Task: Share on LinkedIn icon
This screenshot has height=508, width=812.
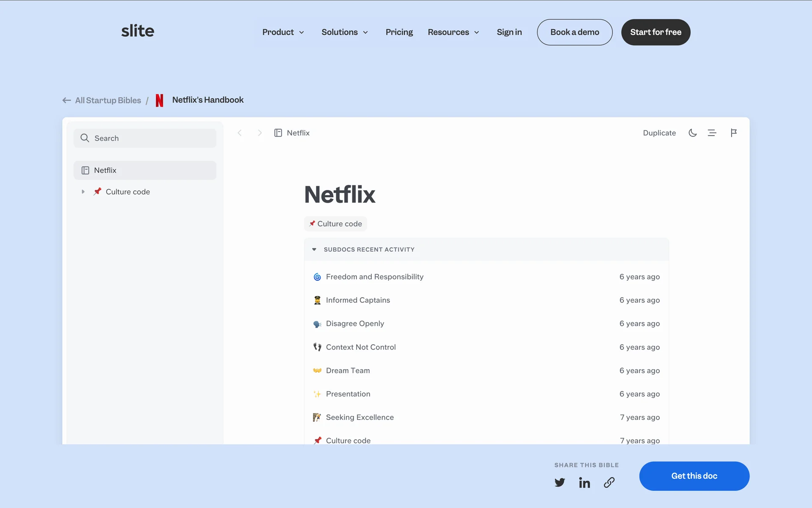Action: pos(584,483)
